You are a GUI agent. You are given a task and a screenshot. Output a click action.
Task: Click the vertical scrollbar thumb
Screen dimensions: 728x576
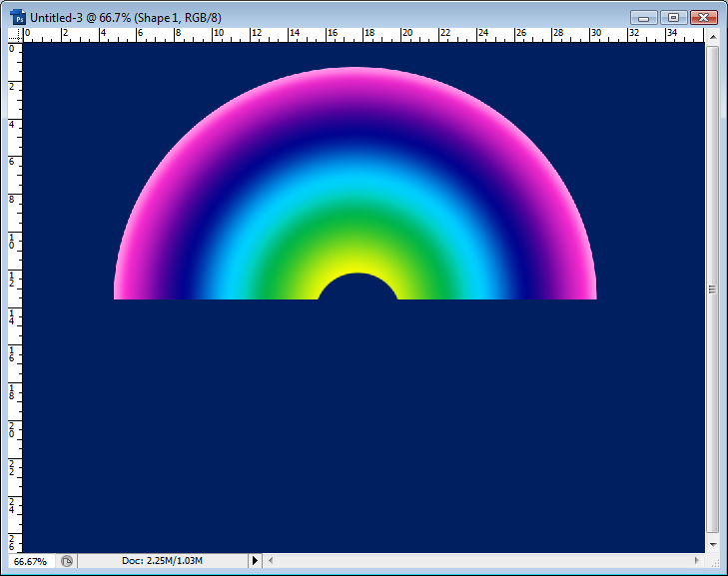coord(713,289)
